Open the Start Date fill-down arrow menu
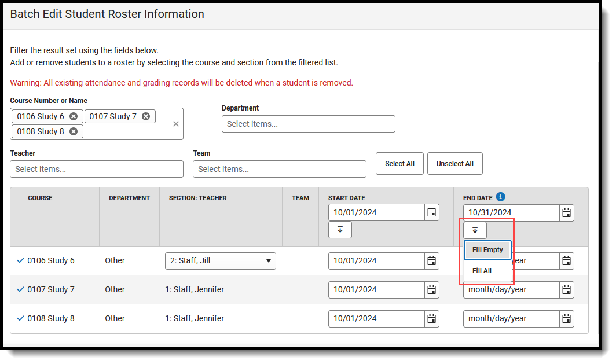Screen dimensions: 616x364 click(x=340, y=230)
